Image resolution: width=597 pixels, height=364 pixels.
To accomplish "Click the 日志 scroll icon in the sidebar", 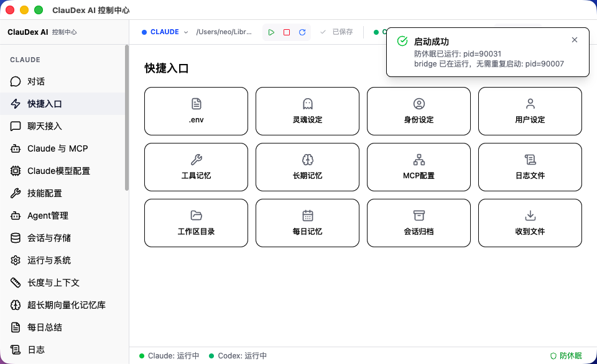I will pyautogui.click(x=15, y=350).
